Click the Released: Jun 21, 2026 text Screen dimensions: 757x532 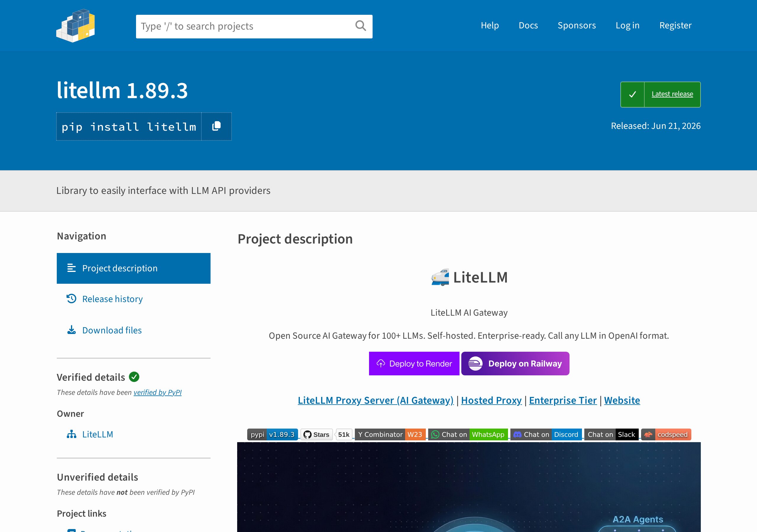tap(656, 126)
